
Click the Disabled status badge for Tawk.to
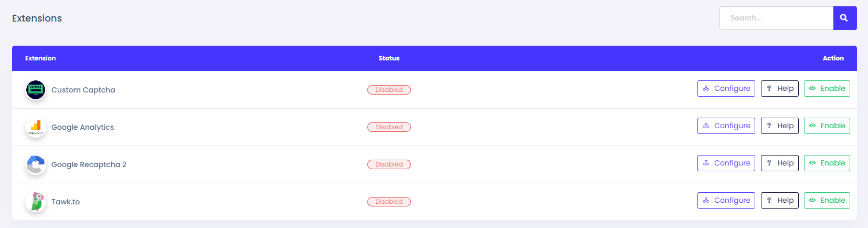pos(389,202)
